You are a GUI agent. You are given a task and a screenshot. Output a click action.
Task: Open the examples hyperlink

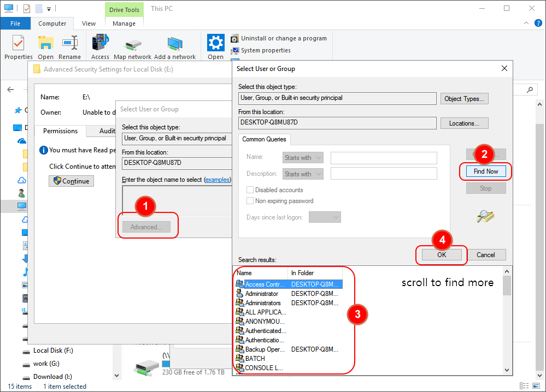pyautogui.click(x=217, y=180)
